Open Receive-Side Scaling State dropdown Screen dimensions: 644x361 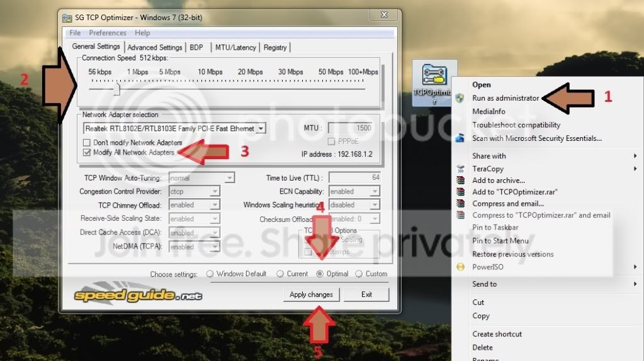pos(215,219)
